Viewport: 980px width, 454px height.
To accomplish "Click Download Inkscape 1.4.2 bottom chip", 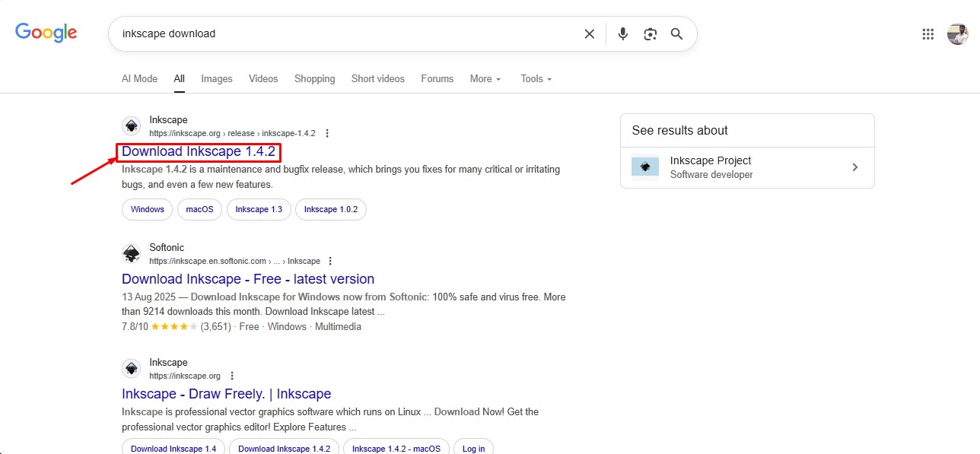I will [285, 448].
